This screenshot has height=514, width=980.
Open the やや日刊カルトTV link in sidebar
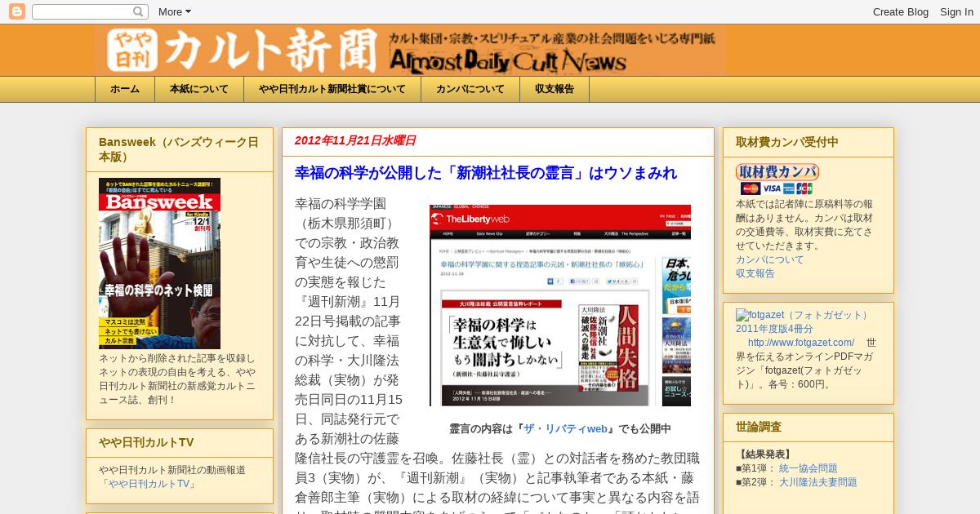(x=150, y=484)
